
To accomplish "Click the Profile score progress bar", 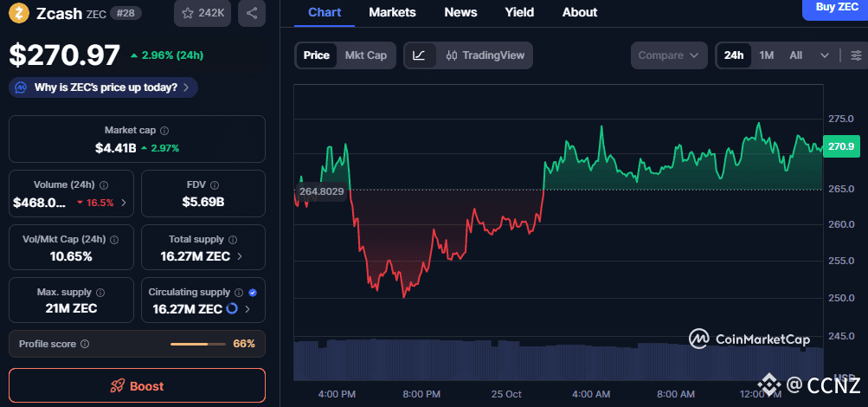I will tap(197, 344).
